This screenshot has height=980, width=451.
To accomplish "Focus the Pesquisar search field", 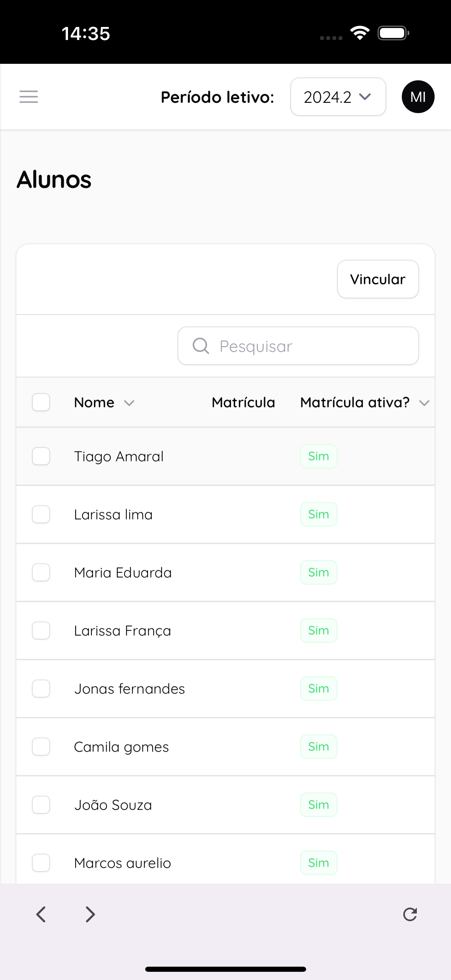I will (x=298, y=346).
